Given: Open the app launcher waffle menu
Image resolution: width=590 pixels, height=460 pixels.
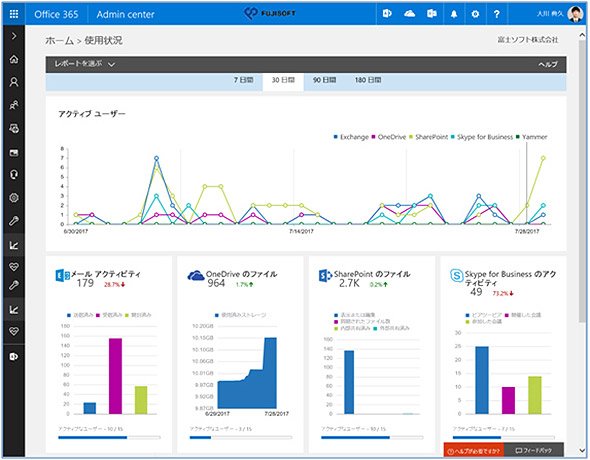Looking at the screenshot, I should tap(14, 14).
